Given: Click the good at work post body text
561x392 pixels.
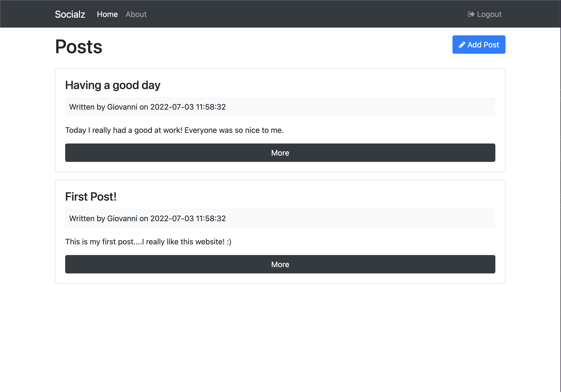Looking at the screenshot, I should click(174, 130).
